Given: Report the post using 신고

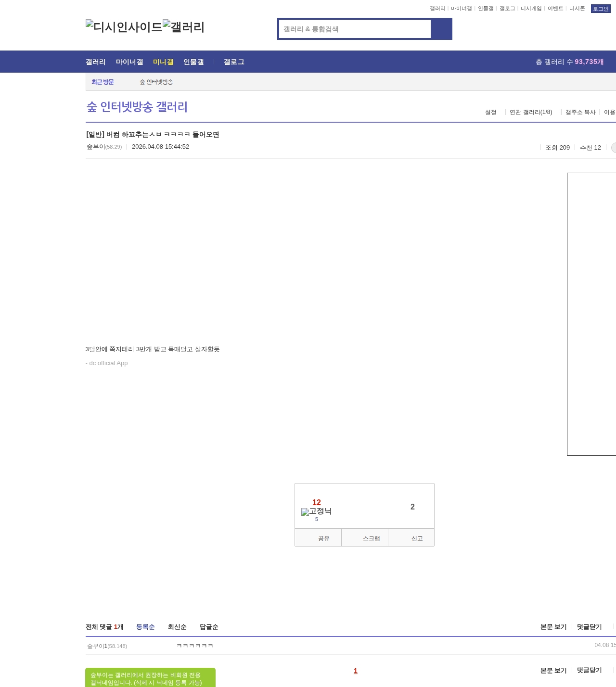Looking at the screenshot, I should pyautogui.click(x=411, y=538).
